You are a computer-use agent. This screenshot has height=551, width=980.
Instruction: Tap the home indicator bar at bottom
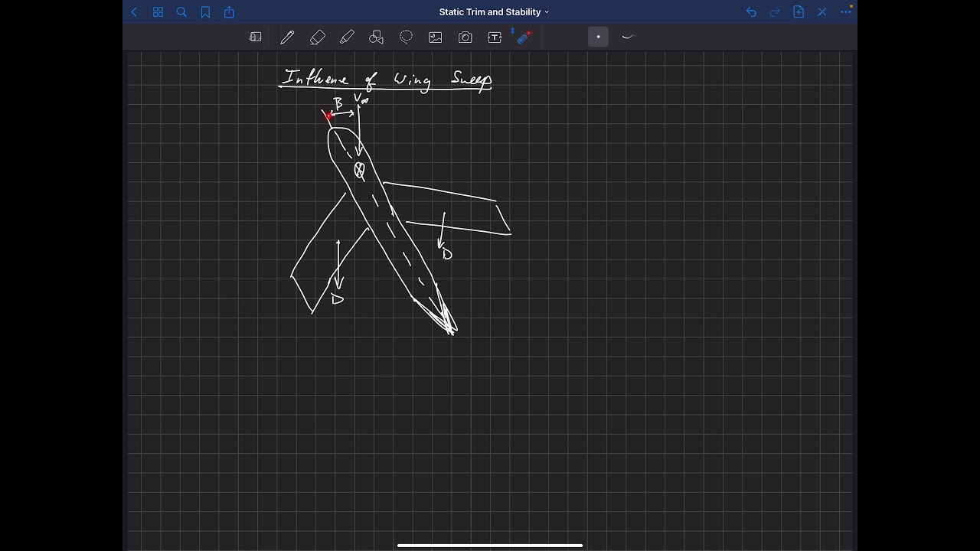click(x=490, y=546)
